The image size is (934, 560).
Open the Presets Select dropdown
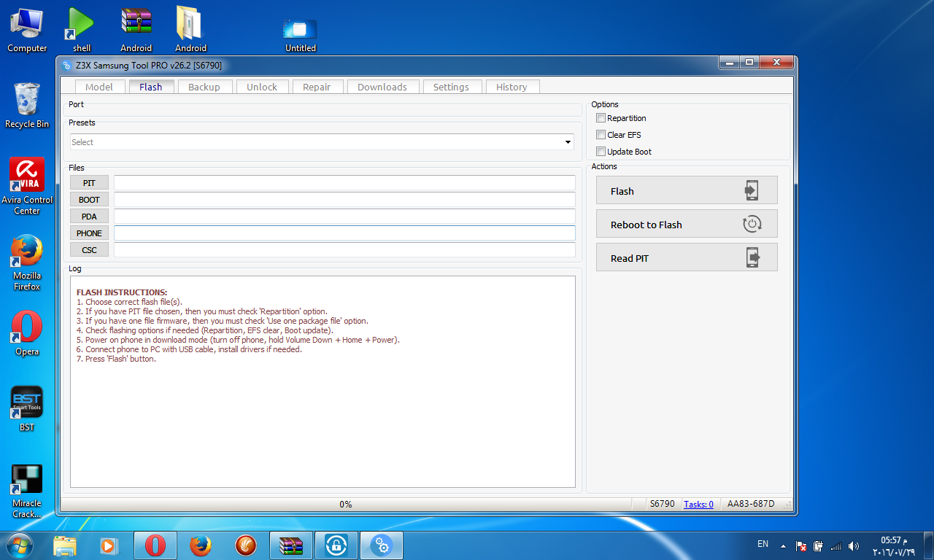click(x=322, y=142)
